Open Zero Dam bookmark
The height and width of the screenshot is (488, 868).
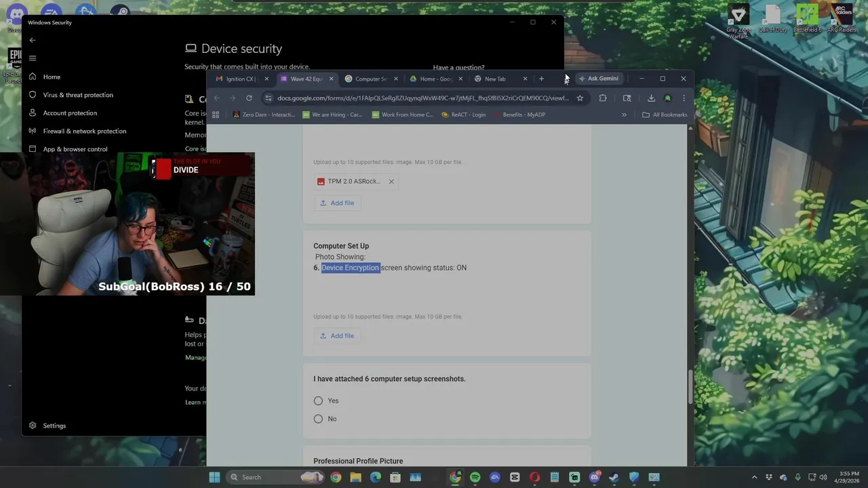pyautogui.click(x=264, y=115)
